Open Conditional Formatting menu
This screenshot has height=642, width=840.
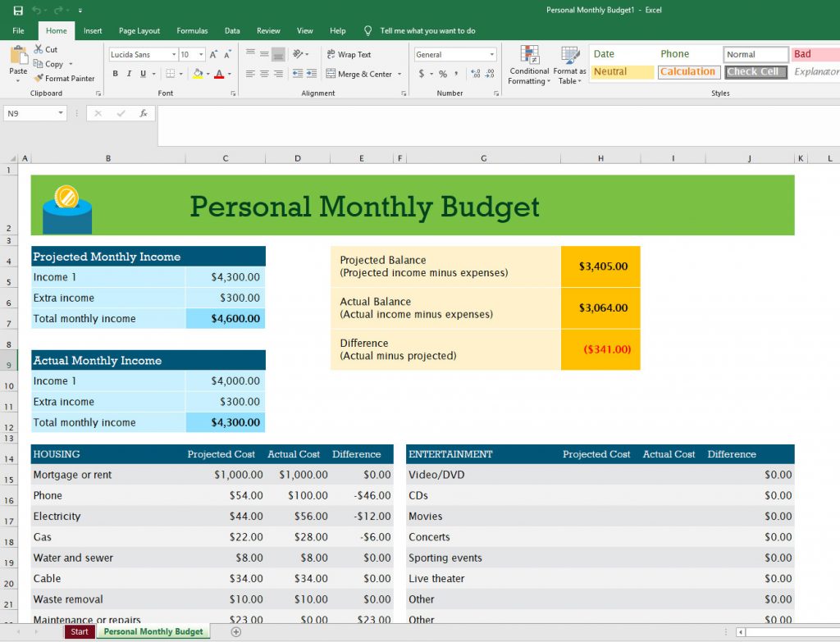pyautogui.click(x=529, y=66)
